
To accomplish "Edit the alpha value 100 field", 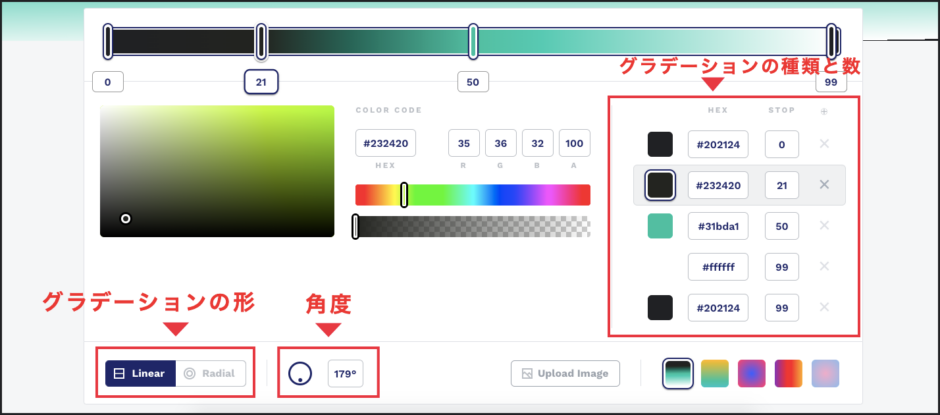I will click(574, 143).
